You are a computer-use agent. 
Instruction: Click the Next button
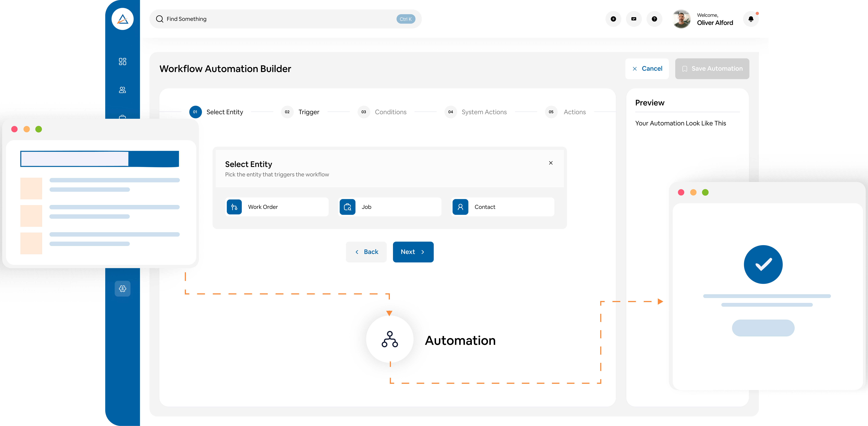(413, 252)
